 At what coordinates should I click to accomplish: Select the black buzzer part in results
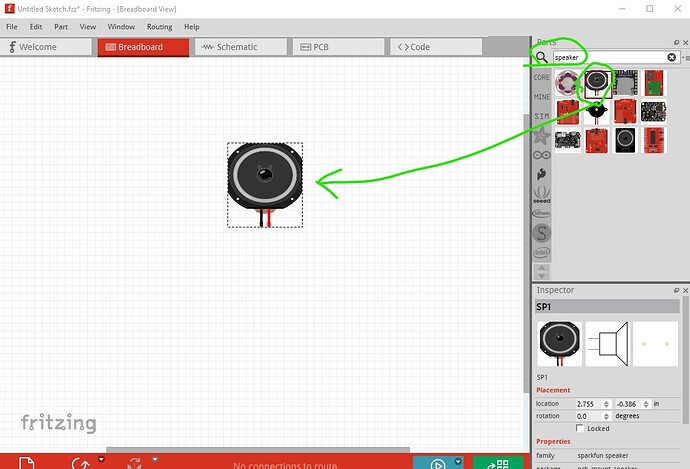pos(597,110)
